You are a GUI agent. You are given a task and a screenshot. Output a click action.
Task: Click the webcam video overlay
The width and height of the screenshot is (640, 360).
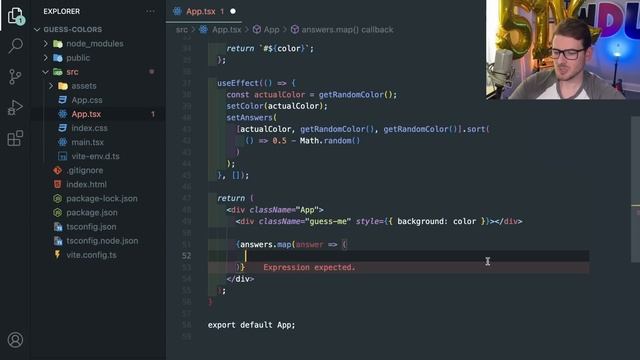tap(563, 49)
